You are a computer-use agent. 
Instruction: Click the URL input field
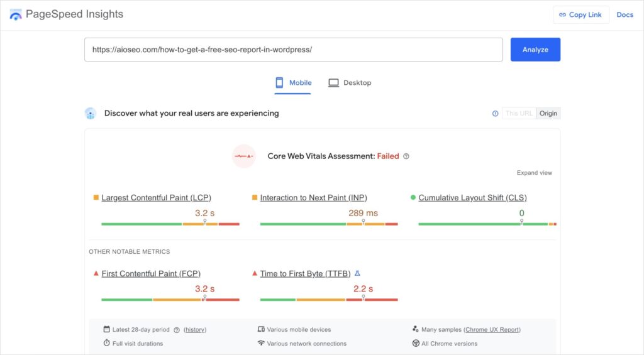point(293,50)
